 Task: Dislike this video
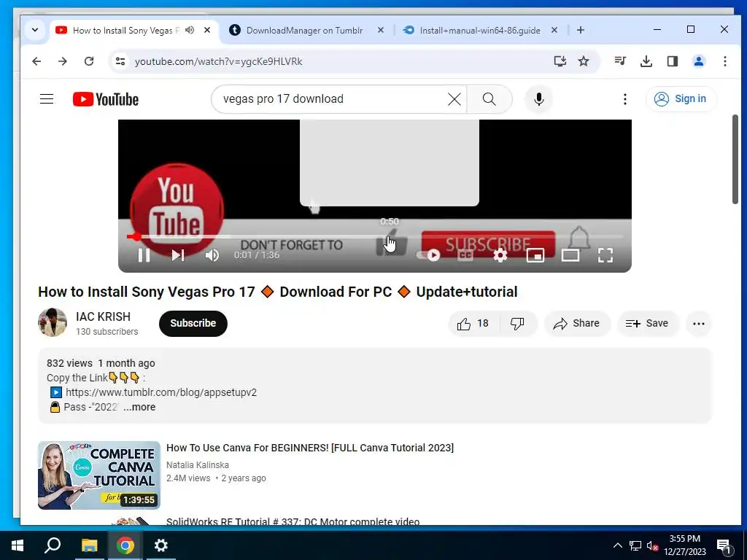518,324
